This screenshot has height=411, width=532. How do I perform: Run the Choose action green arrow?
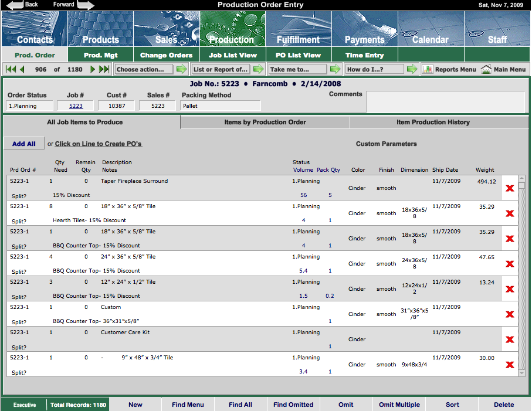[x=181, y=69]
